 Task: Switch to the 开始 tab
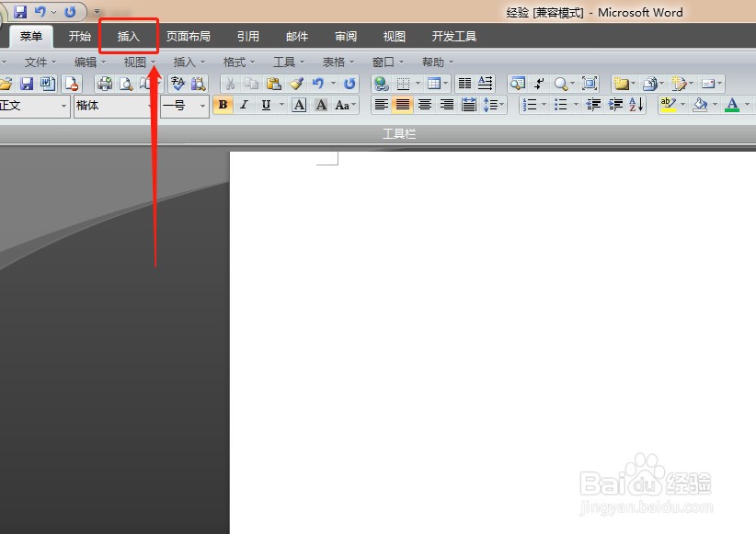pos(79,36)
